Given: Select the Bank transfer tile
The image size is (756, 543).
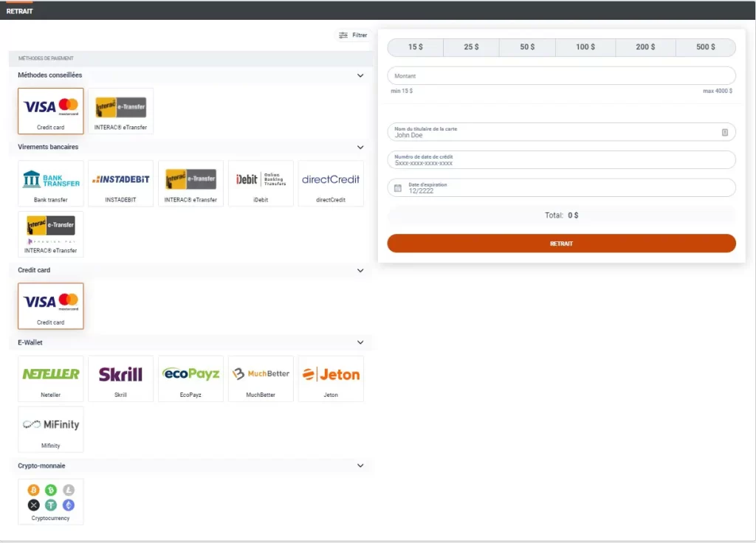Looking at the screenshot, I should [x=51, y=184].
